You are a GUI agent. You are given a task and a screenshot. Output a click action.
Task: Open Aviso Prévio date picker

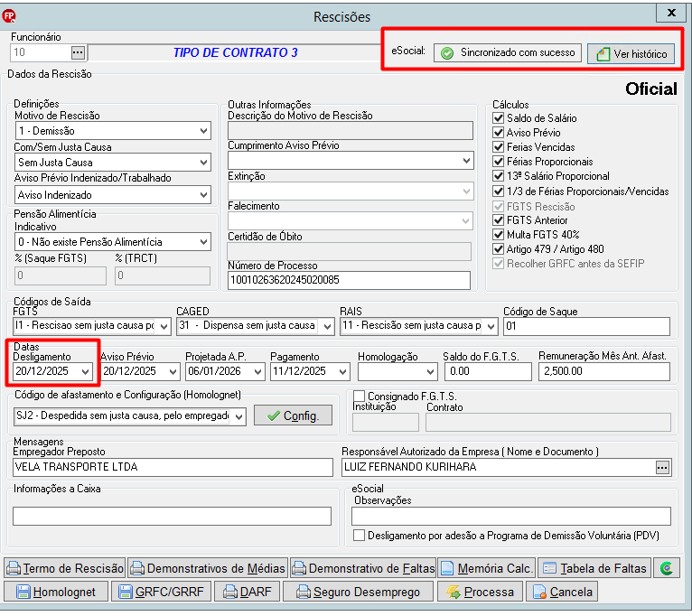[173, 372]
